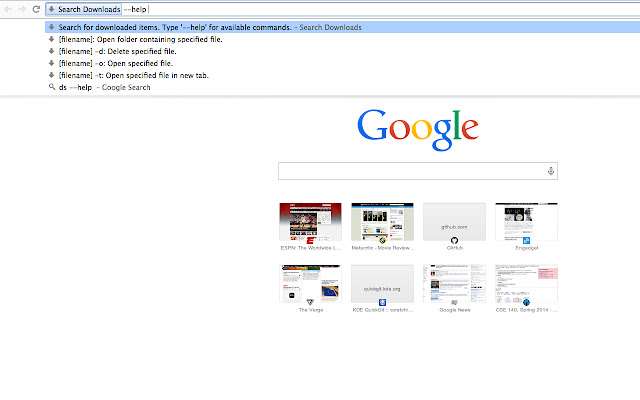This screenshot has width=640, height=400.
Task: Select '[filename] -o: Open specified file' suggestion
Action: (342, 63)
